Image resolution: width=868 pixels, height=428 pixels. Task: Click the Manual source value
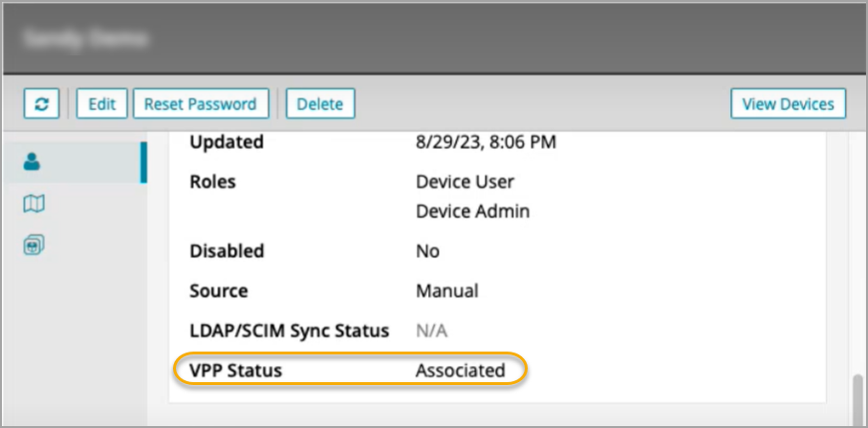point(446,290)
